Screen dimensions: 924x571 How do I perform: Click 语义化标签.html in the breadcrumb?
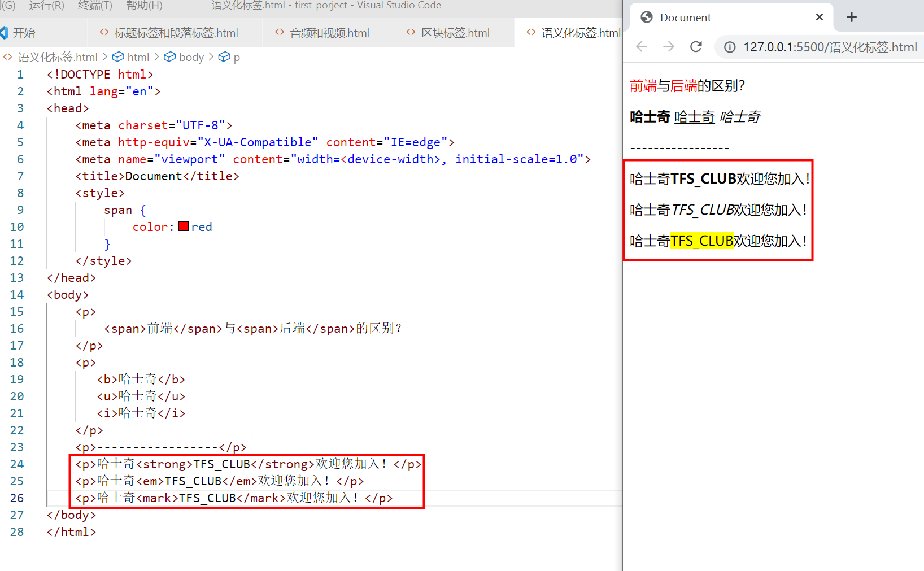point(58,57)
